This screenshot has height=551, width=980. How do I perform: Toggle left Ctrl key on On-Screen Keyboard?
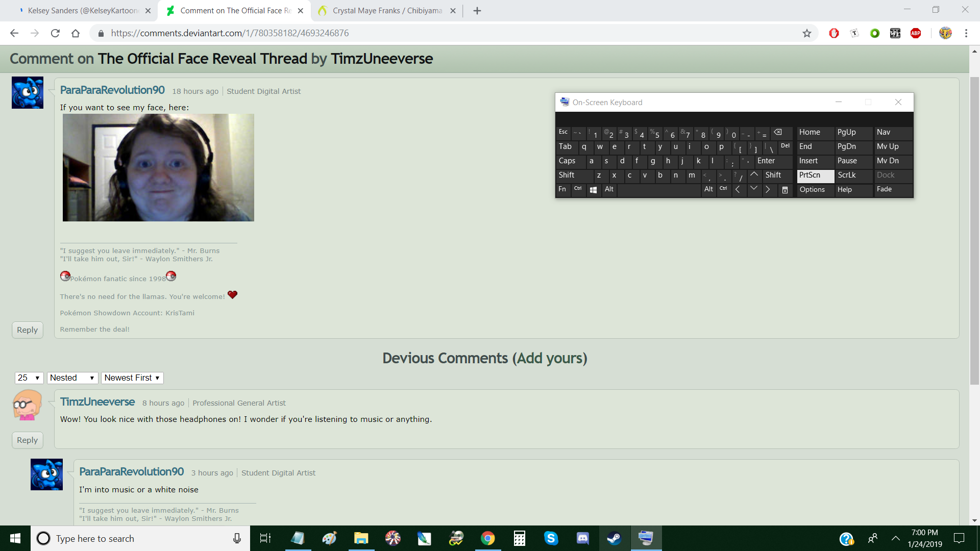click(578, 189)
